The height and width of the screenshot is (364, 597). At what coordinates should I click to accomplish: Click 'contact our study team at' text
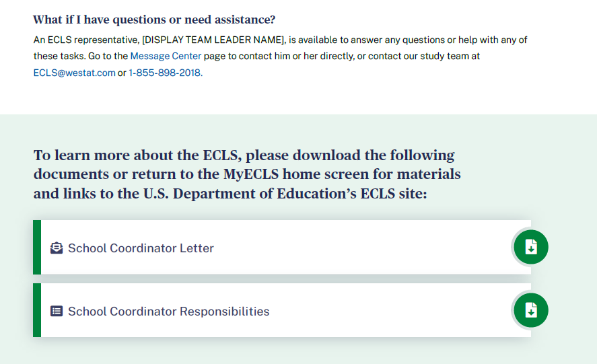(x=423, y=57)
